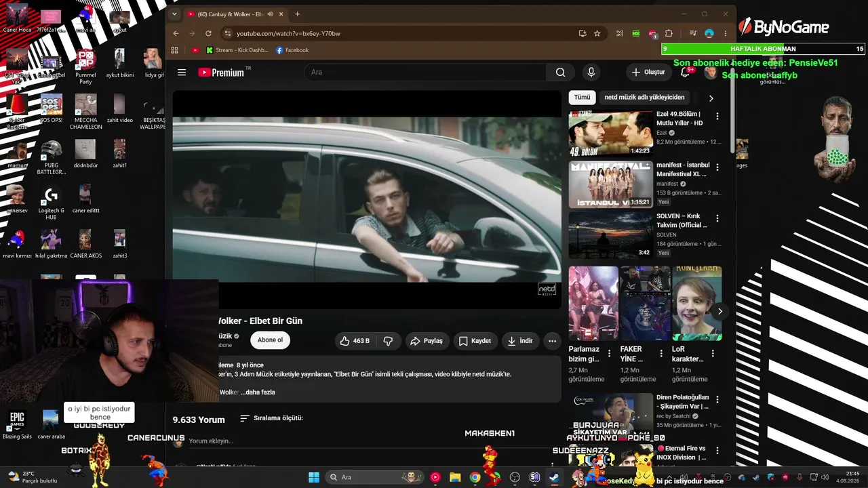Open the Ezel 49.Bölüm video thumbnail
Viewport: 868px width, 488px height.
tap(610, 134)
